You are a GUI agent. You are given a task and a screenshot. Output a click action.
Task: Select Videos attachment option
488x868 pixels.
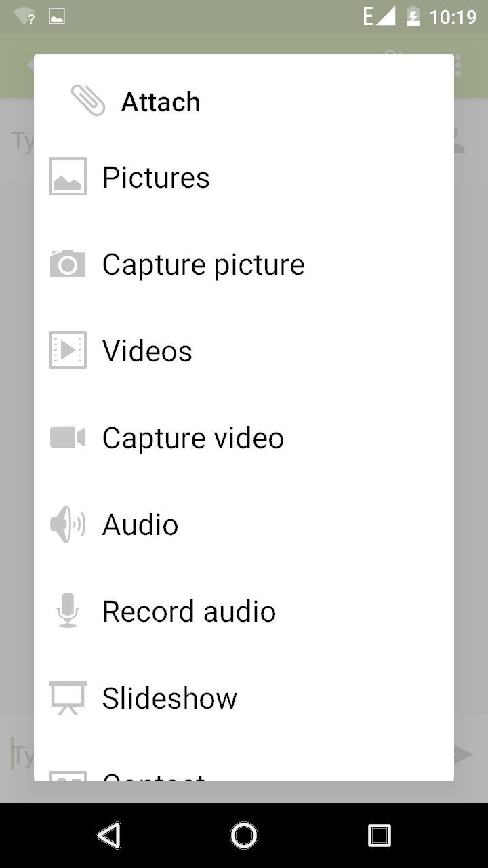[x=244, y=351]
